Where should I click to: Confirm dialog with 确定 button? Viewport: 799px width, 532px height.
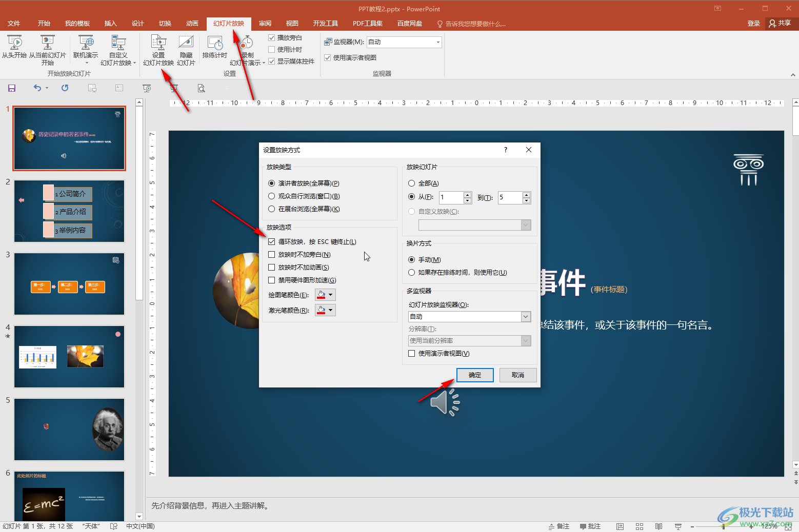tap(475, 375)
